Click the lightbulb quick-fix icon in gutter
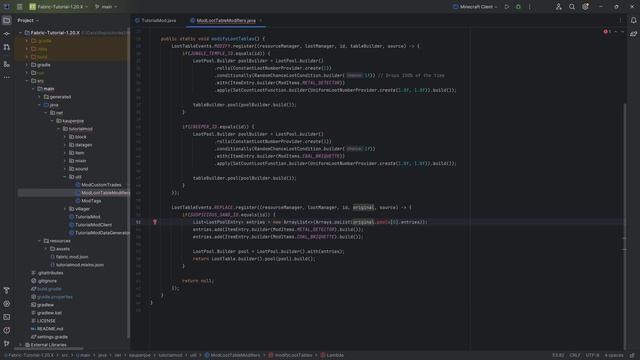Viewport: 640px width, 360px height. pos(155,222)
